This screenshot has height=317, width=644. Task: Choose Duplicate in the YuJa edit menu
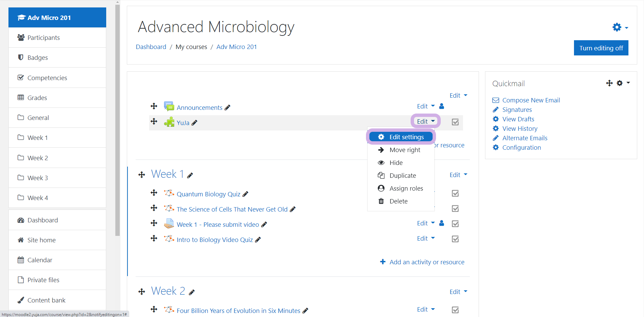402,175
